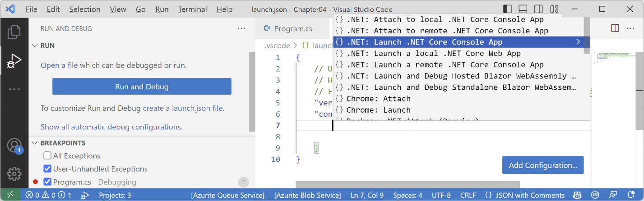This screenshot has height=201, width=644.
Task: Uncheck User-Unhandled Exceptions checkbox
Action: click(47, 169)
